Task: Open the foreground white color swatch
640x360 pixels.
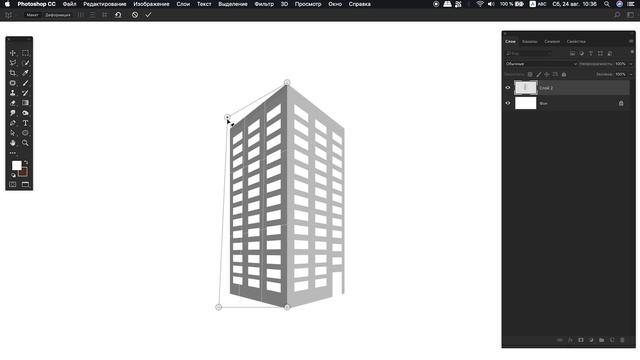Action: pyautogui.click(x=16, y=165)
